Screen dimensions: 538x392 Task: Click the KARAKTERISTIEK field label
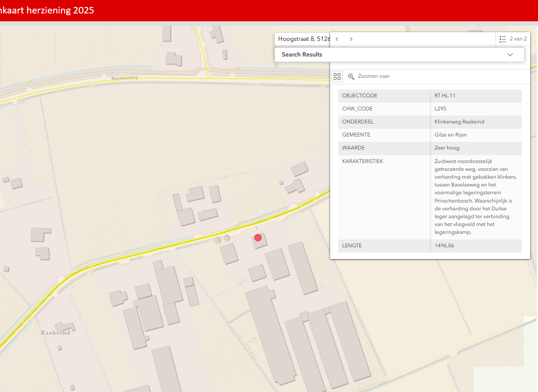[363, 161]
